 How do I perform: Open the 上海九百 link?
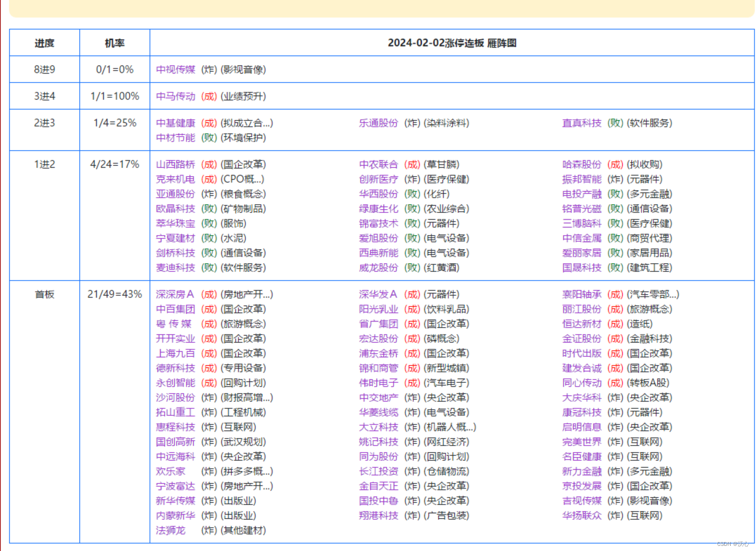click(176, 353)
